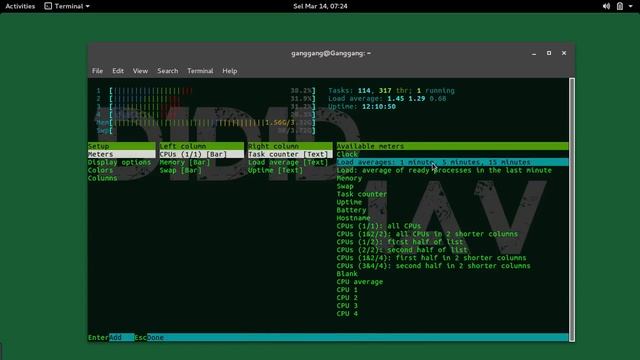The height and width of the screenshot is (360, 640).
Task: Select Task counter [Text] in Right column
Action: pyautogui.click(x=290, y=154)
